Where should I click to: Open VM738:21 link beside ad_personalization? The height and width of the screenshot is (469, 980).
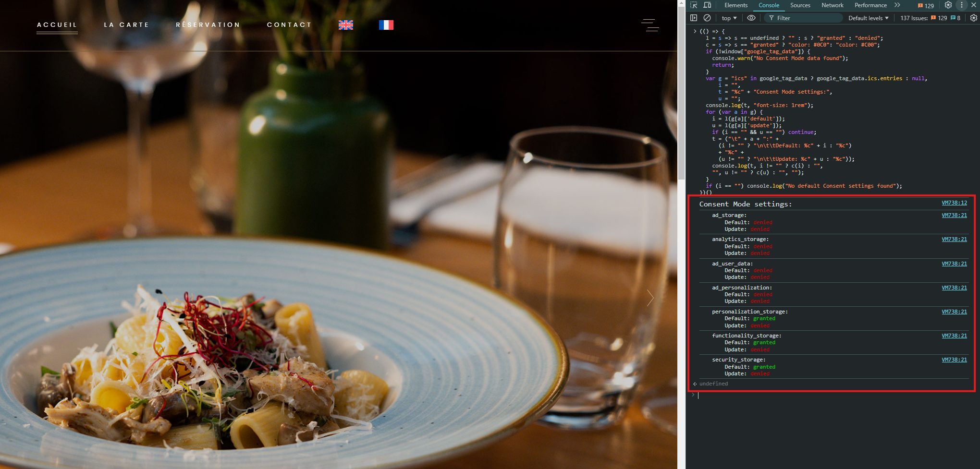[954, 288]
